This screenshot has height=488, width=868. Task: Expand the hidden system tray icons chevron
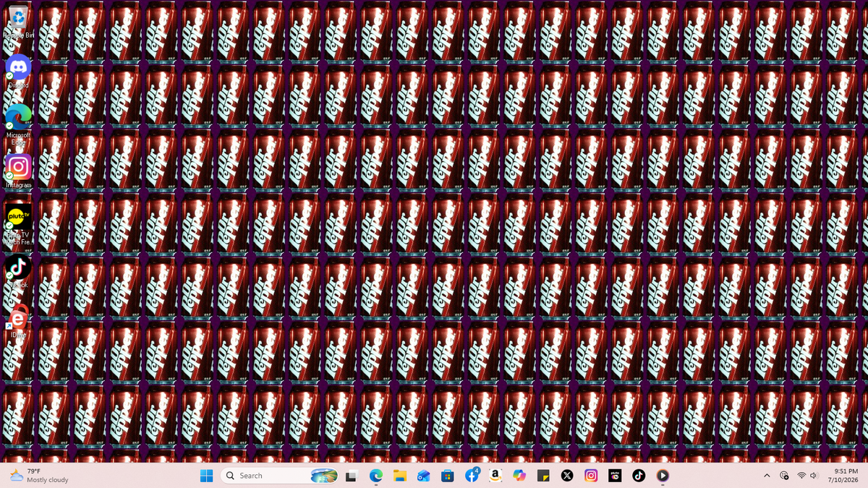(x=767, y=476)
